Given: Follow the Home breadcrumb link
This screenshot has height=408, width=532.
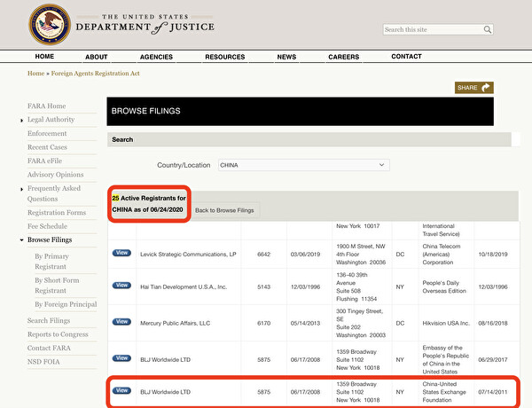Looking at the screenshot, I should (x=36, y=74).
